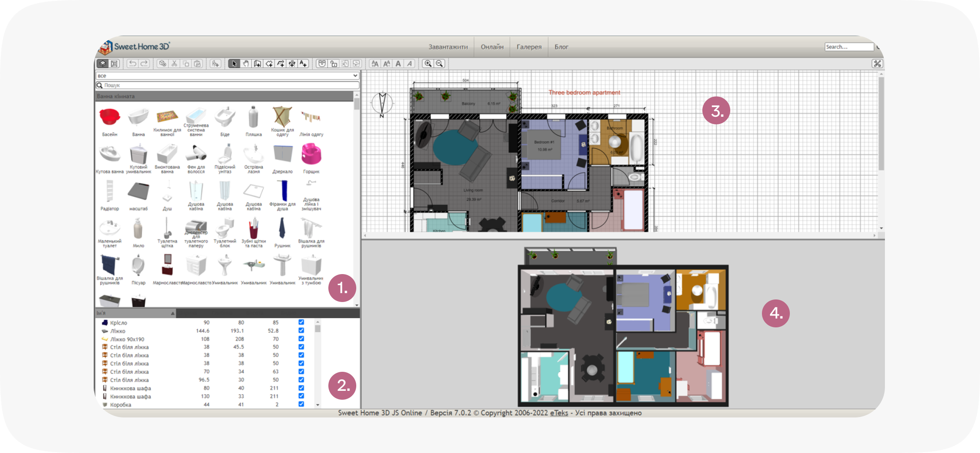
Task: Uncheck visibility for Крісло row
Action: point(301,322)
